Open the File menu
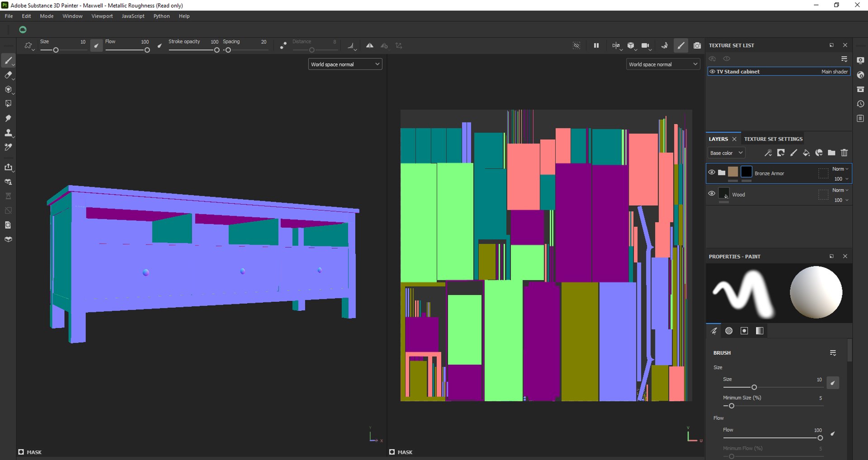Image resolution: width=868 pixels, height=460 pixels. pos(9,16)
